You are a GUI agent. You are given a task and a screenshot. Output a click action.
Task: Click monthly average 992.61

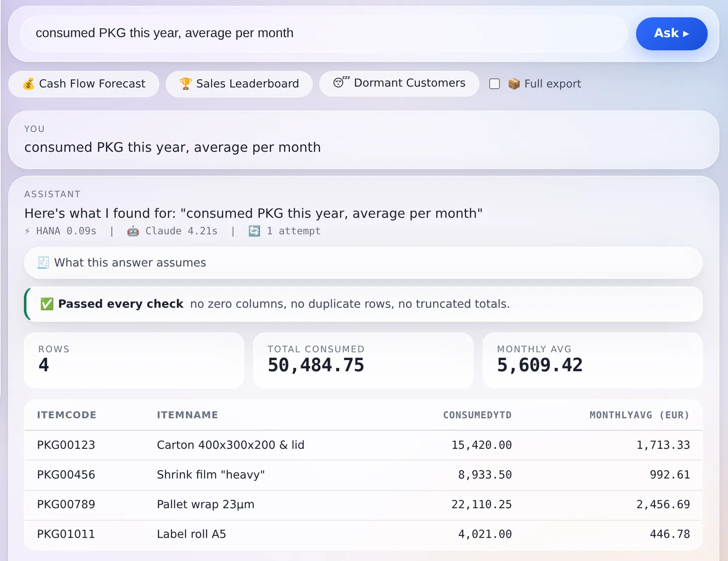coord(670,475)
